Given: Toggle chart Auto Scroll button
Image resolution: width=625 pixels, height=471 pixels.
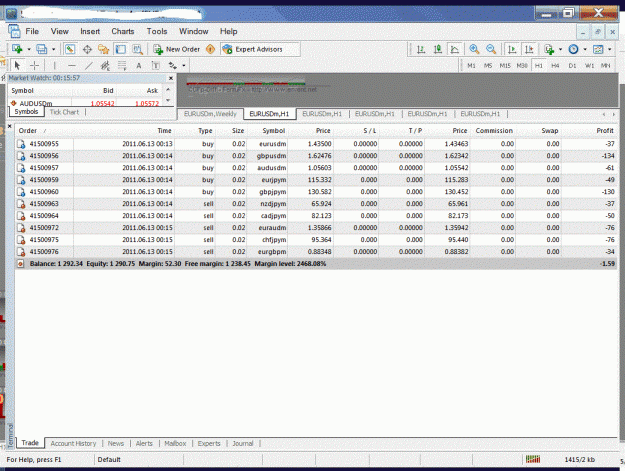Looking at the screenshot, I should click(x=512, y=49).
